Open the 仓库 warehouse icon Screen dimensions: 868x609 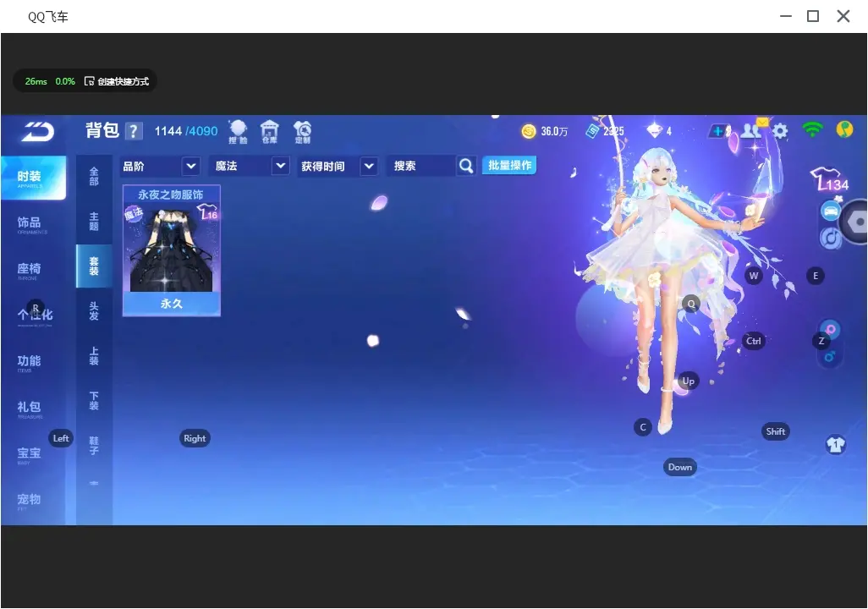tap(270, 132)
